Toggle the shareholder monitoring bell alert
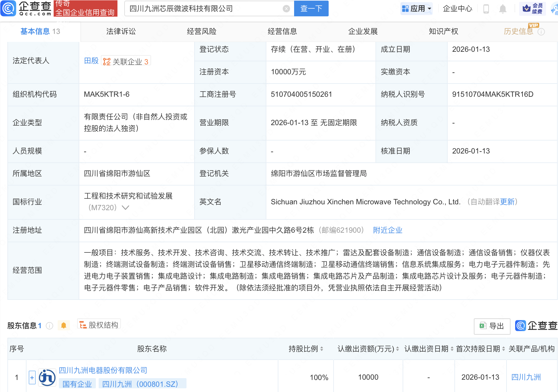This screenshot has height=392, width=558. 64,325
